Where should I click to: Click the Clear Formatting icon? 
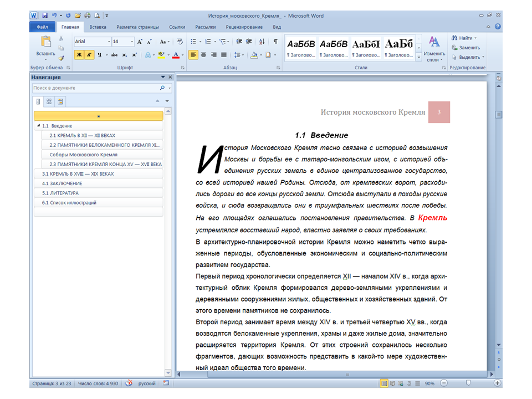pos(180,42)
